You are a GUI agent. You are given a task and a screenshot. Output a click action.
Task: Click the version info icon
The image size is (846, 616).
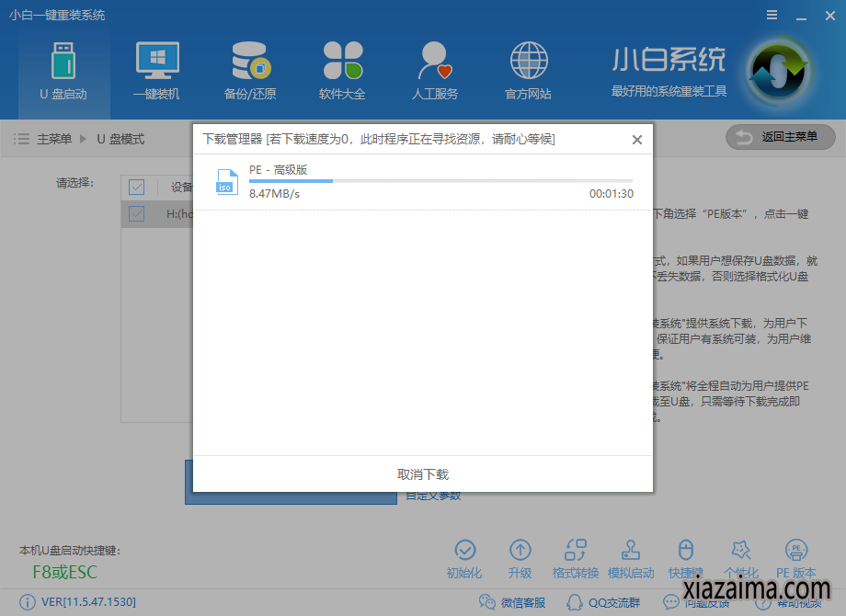point(27,602)
